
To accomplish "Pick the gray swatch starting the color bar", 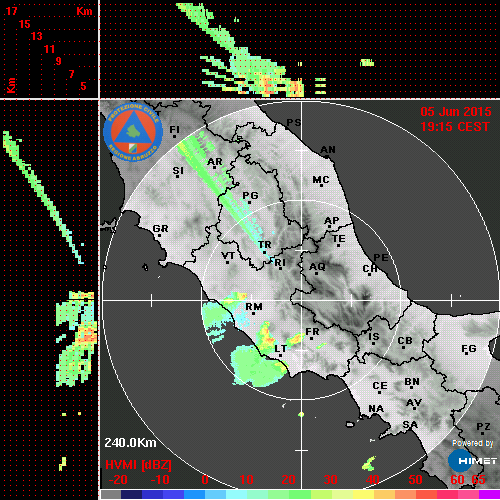I will point(111,494).
